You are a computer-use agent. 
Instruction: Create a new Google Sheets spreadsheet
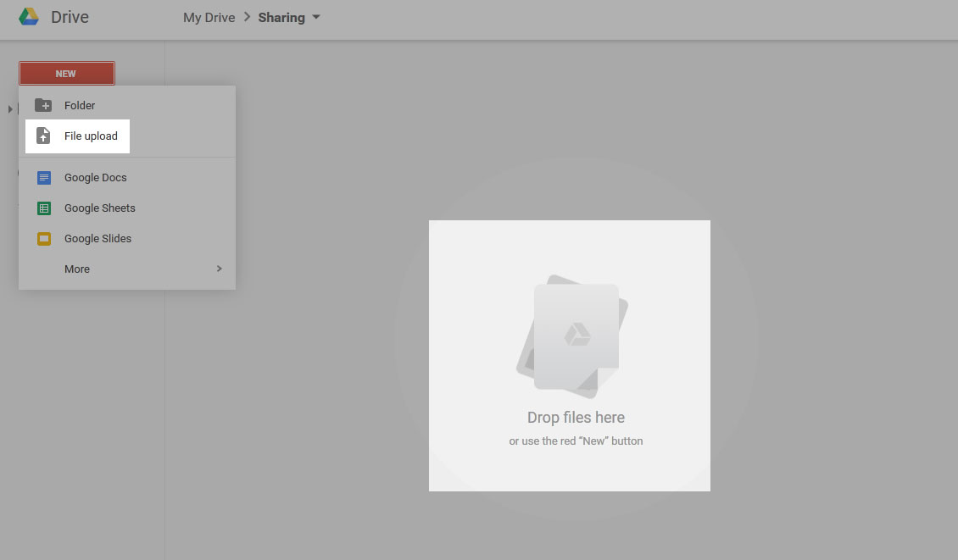click(127, 208)
